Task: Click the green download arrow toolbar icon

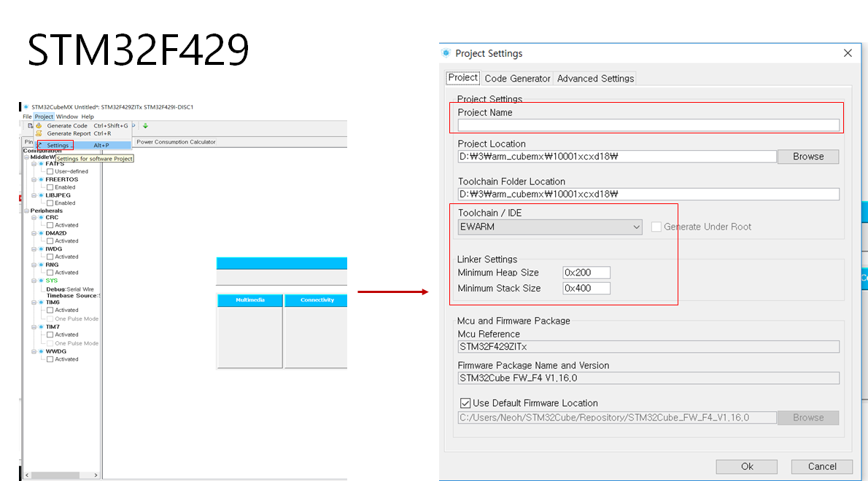Action: (146, 125)
